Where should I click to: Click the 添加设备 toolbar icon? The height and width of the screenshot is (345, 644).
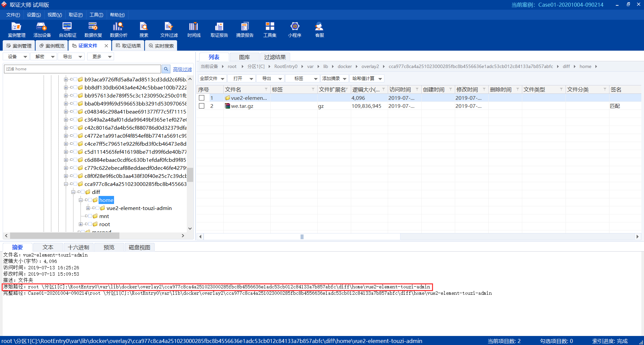(42, 29)
